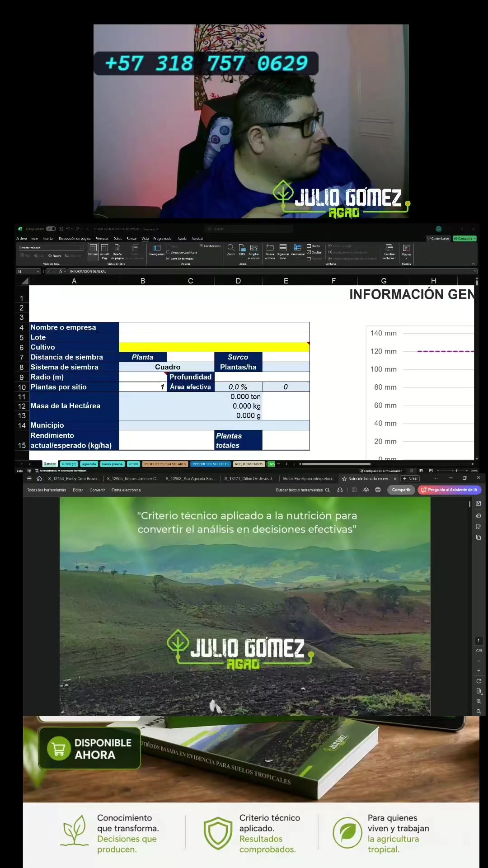Open the Excel Navegación pane icon
488x868 pixels.
click(x=157, y=248)
